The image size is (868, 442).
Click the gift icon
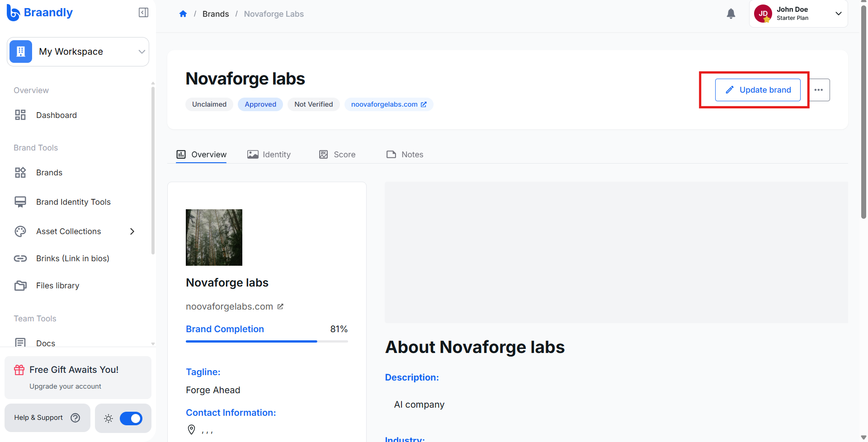pyautogui.click(x=19, y=370)
